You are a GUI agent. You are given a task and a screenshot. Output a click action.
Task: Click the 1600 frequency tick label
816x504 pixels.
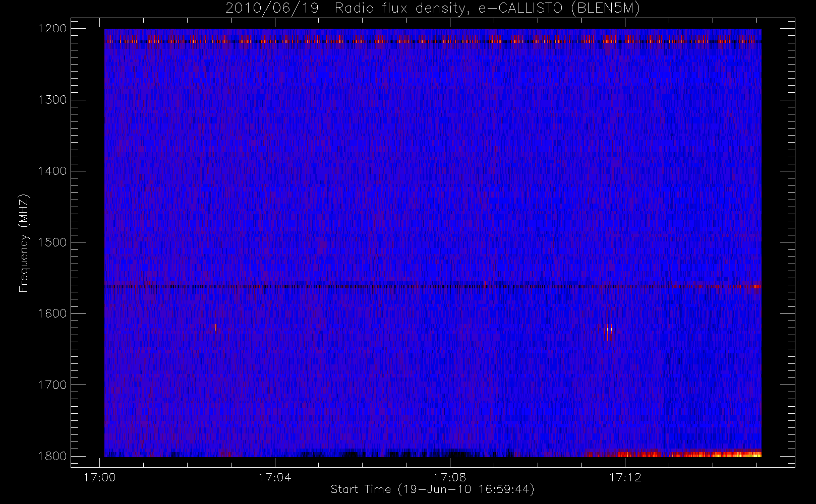[x=52, y=313]
